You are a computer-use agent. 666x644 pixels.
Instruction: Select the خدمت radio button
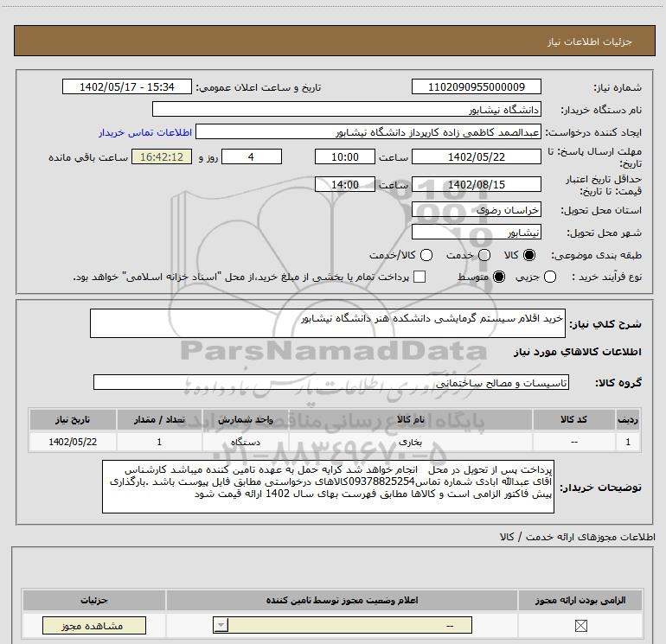click(484, 255)
